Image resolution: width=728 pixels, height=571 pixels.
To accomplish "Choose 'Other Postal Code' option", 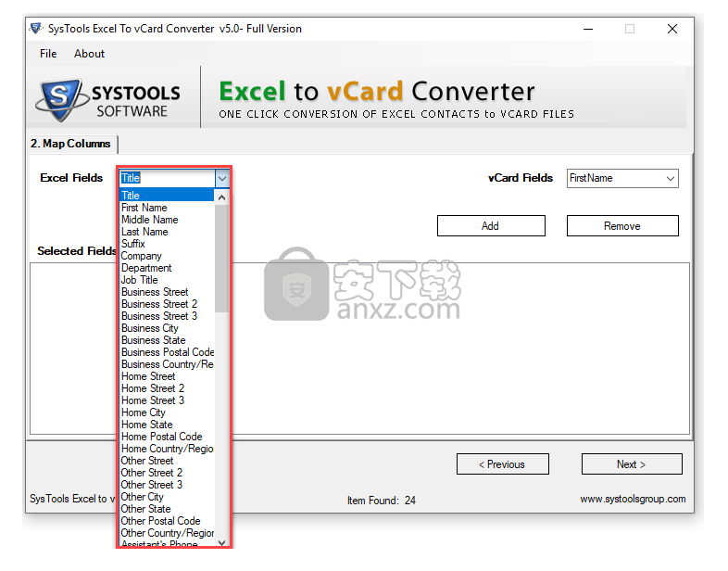I will 167,521.
